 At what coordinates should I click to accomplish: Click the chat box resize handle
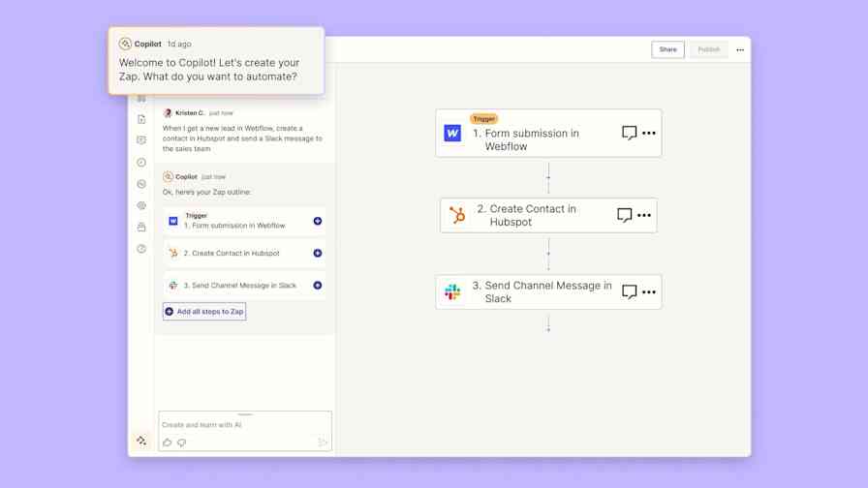[x=245, y=413]
